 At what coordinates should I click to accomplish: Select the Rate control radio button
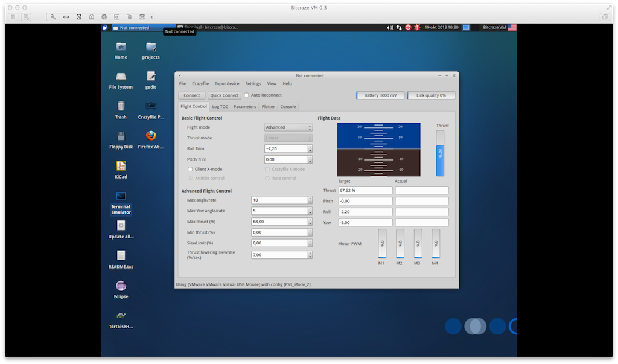click(x=267, y=178)
